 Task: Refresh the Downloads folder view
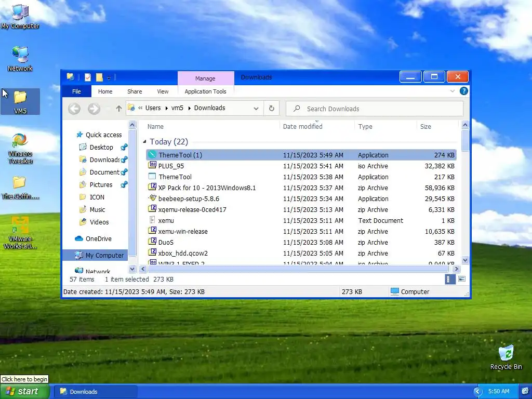click(271, 108)
